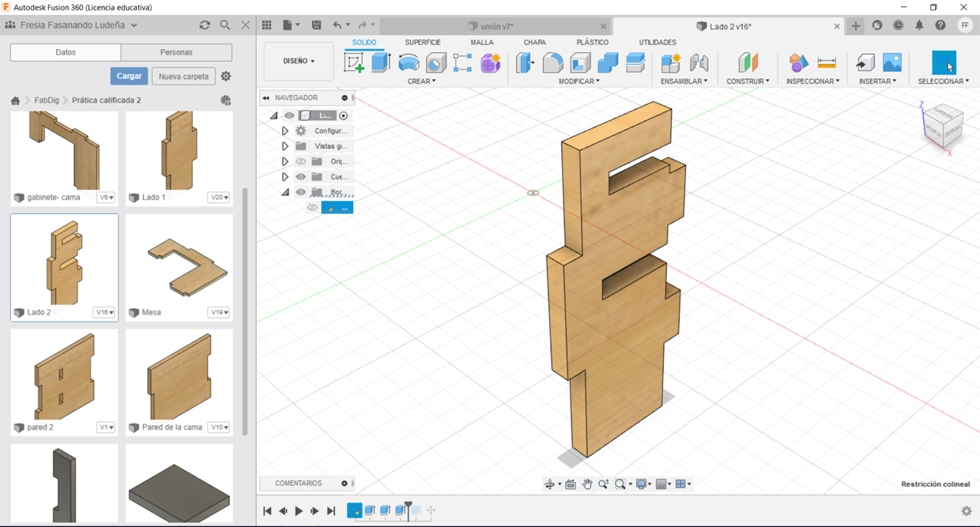Toggle visibility eye of root component

click(x=289, y=115)
